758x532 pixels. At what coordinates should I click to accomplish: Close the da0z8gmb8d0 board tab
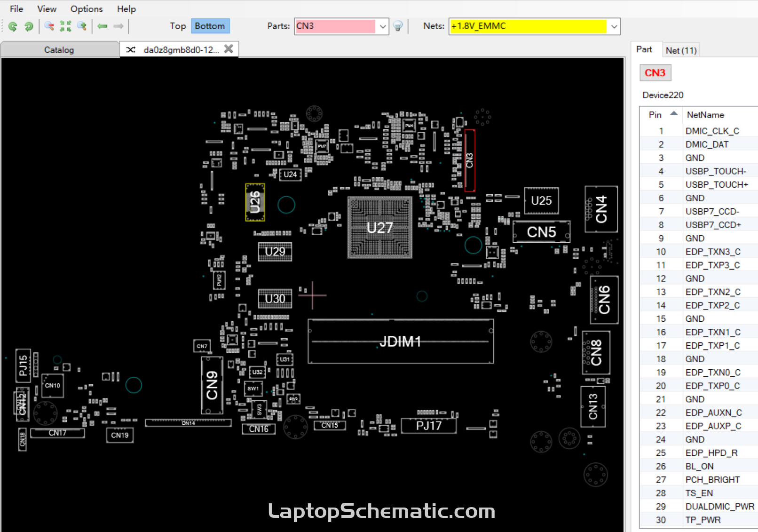[x=229, y=49]
